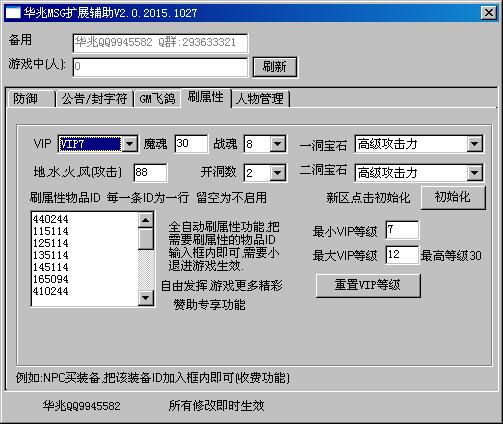This screenshot has width=503, height=424.
Task: Click the 初始化 button
Action: [x=453, y=198]
